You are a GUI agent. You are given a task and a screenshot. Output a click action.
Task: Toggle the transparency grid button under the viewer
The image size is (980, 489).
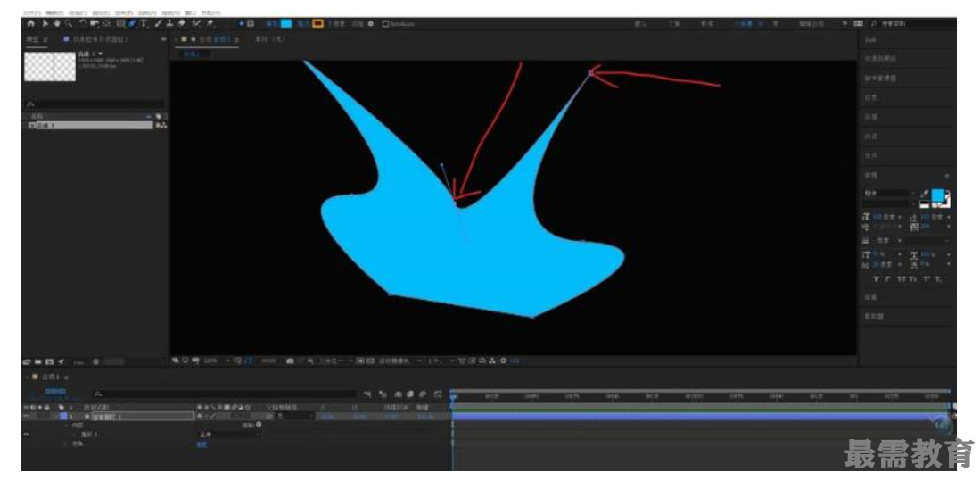point(369,361)
